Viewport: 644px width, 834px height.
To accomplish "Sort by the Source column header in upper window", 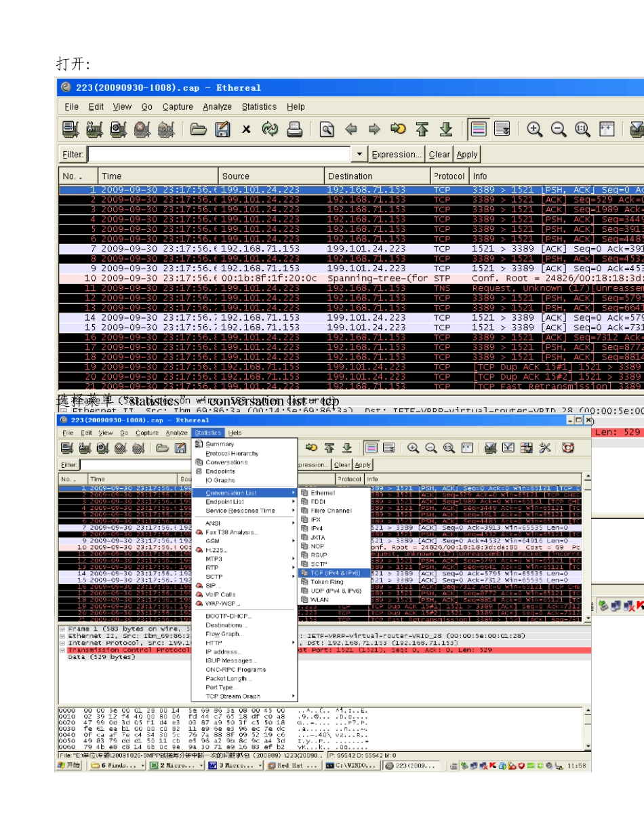I will tap(271, 176).
